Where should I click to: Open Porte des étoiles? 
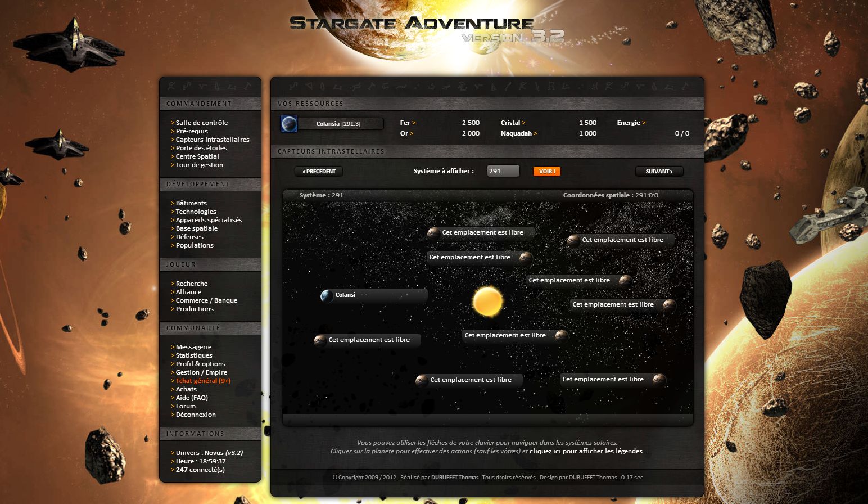tap(201, 148)
